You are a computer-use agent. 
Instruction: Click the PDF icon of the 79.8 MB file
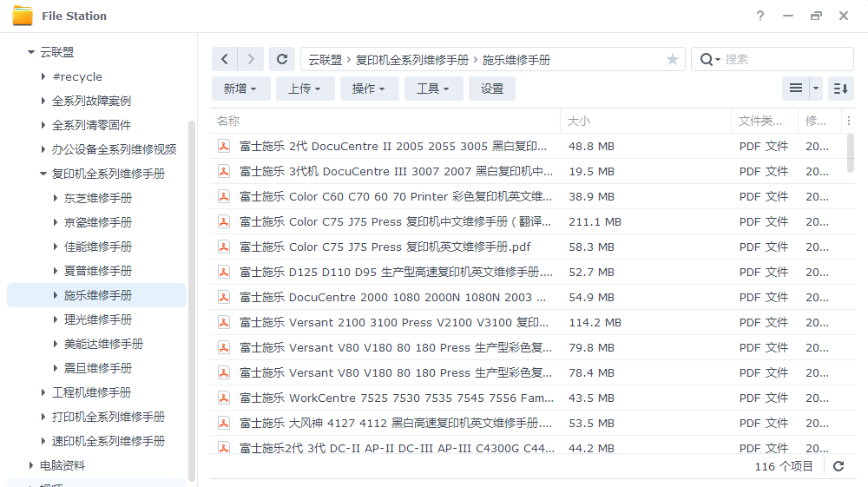click(224, 347)
